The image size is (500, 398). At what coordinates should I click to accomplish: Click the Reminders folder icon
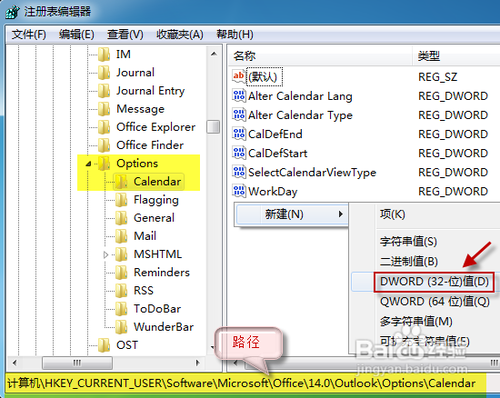pyautogui.click(x=121, y=272)
